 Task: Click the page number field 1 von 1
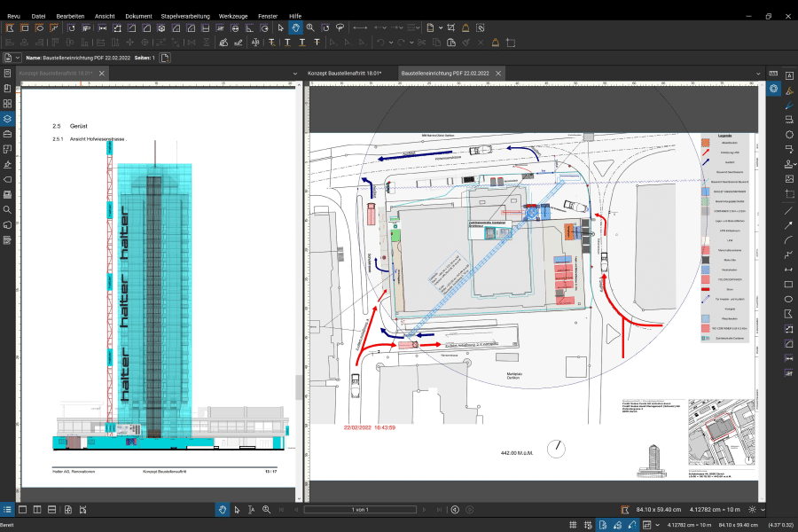click(x=360, y=510)
